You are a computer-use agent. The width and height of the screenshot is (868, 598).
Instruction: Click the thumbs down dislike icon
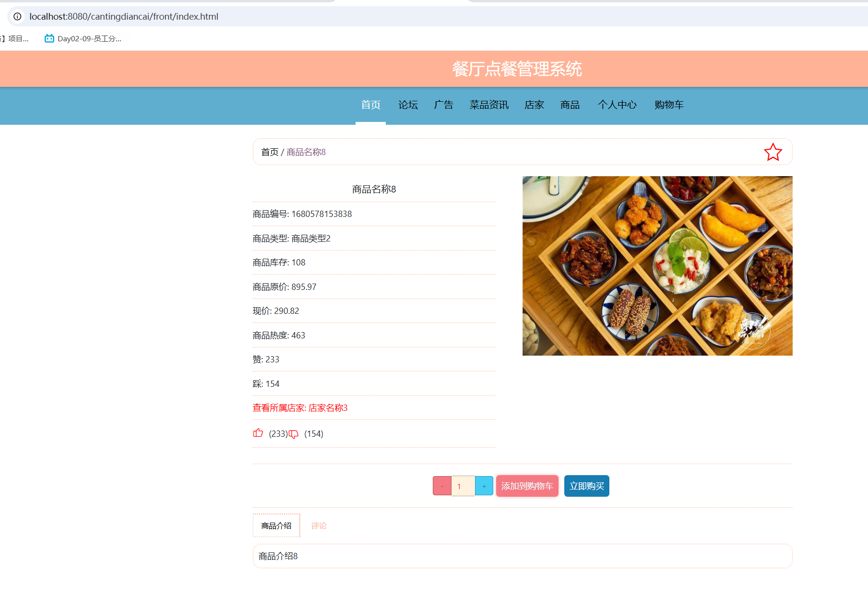(x=294, y=434)
